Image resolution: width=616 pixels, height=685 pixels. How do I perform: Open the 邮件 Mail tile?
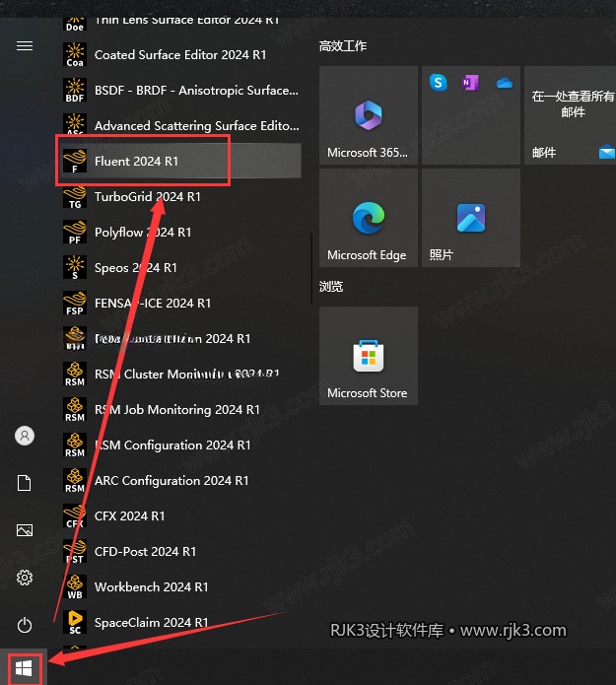pos(570,115)
